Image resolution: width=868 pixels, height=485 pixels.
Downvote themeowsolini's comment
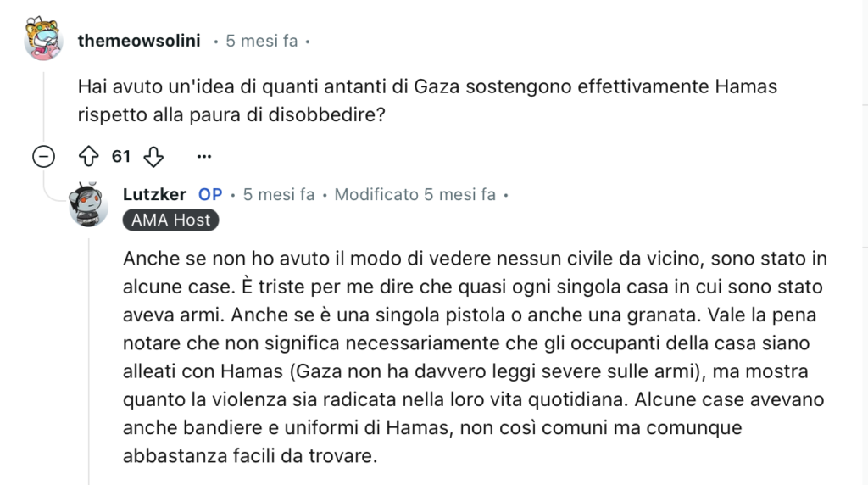(153, 157)
